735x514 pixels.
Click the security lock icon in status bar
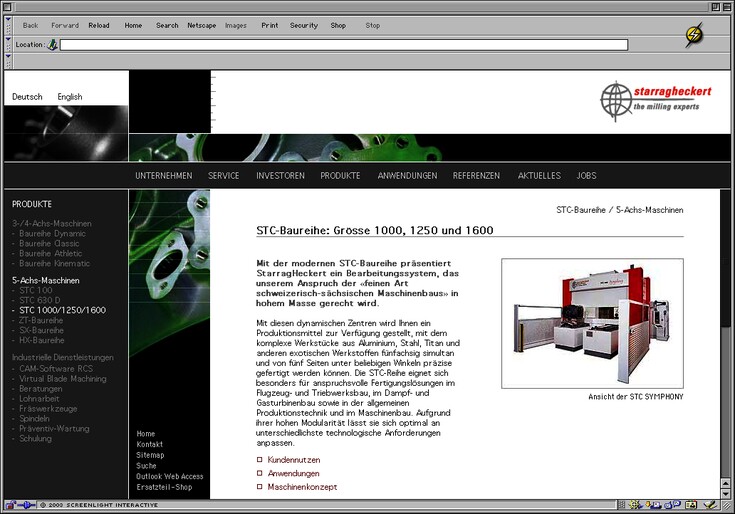point(10,505)
